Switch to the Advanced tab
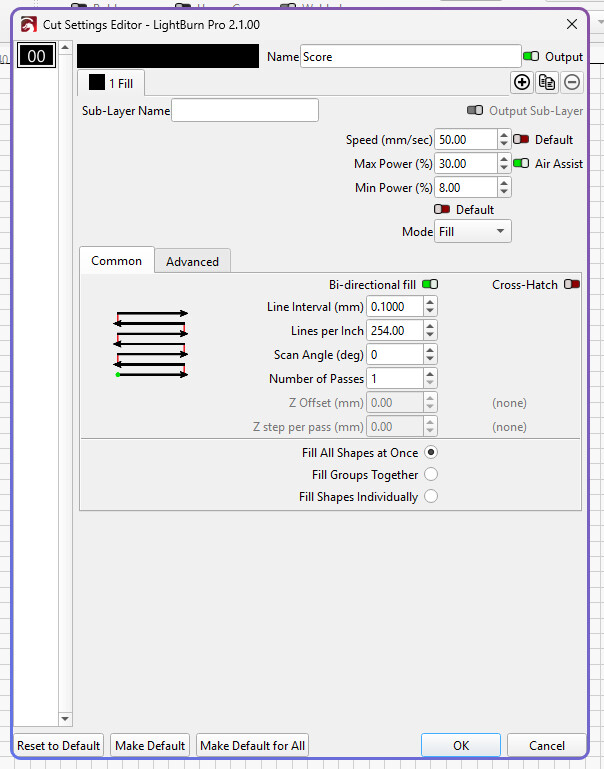Image resolution: width=604 pixels, height=769 pixels. (192, 261)
